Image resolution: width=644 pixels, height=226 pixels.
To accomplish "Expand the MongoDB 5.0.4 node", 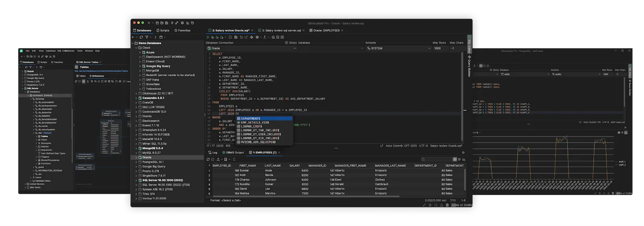I will click(x=136, y=148).
